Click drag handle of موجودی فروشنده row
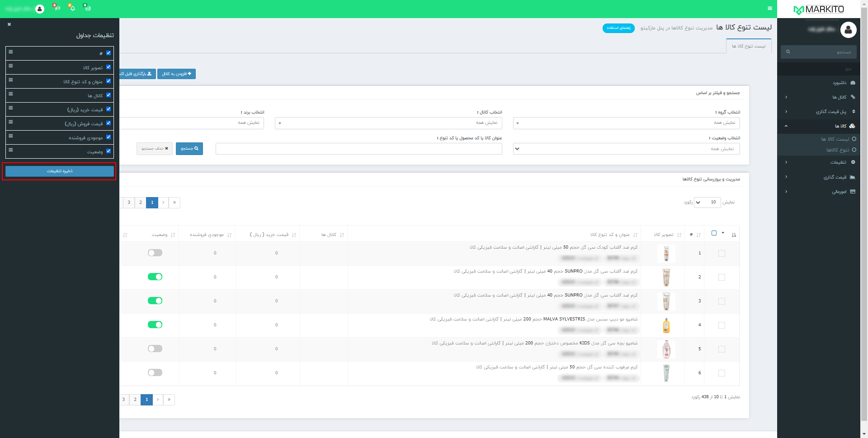Screen dimensions: 868x438 pos(11,136)
